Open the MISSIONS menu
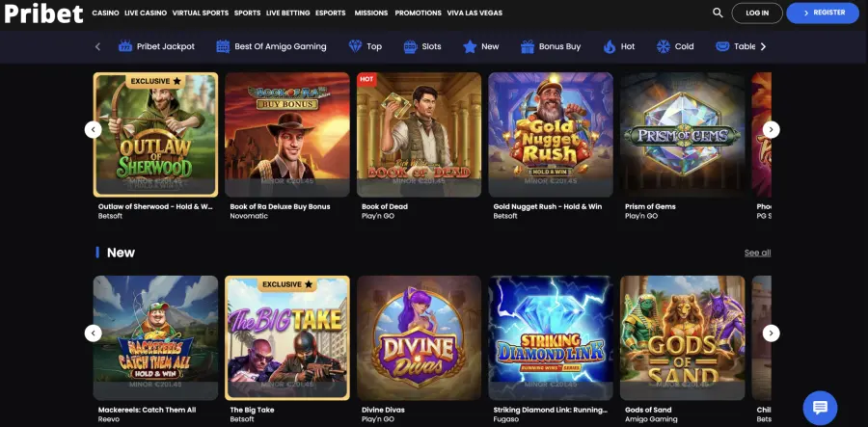 pyautogui.click(x=371, y=13)
